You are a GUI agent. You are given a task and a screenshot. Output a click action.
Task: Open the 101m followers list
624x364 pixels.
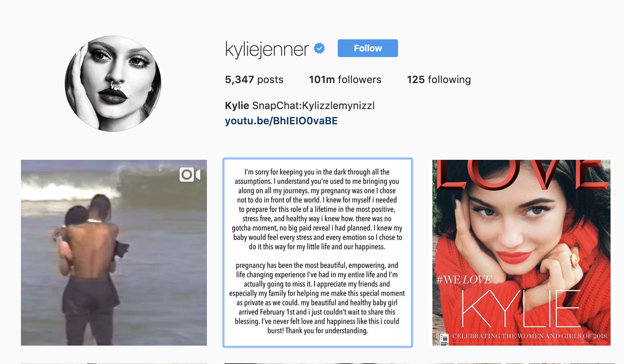(x=345, y=80)
